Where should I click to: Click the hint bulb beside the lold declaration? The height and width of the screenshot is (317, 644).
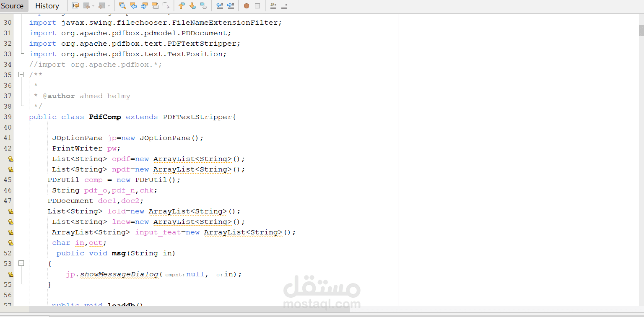coord(10,211)
